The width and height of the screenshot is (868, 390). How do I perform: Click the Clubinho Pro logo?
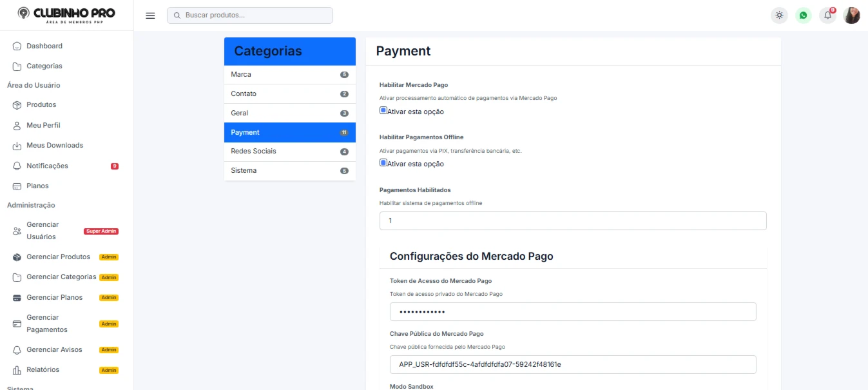[66, 15]
